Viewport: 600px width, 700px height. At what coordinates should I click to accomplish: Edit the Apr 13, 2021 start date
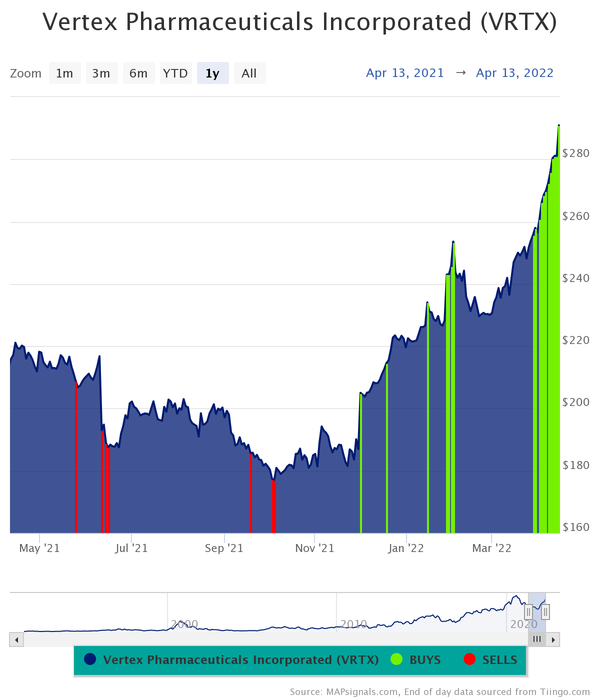[x=405, y=73]
